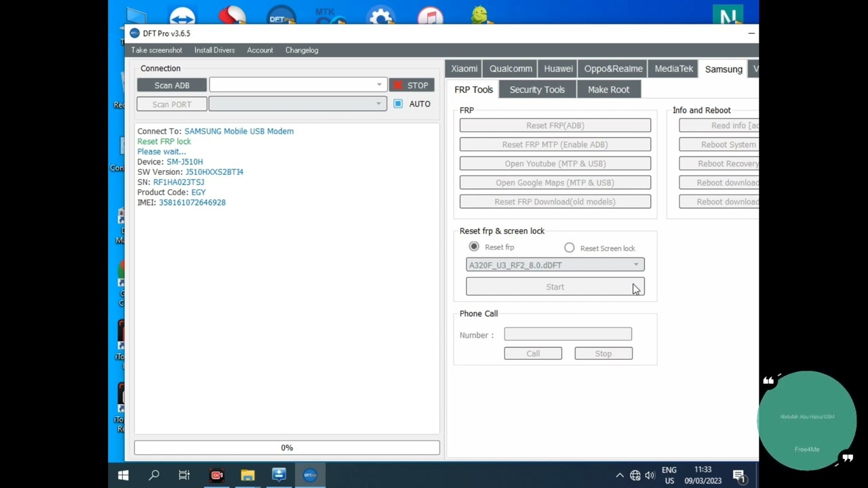Screen dimensions: 868x488
Task: Expand the PORT selection dropdown
Action: point(378,104)
